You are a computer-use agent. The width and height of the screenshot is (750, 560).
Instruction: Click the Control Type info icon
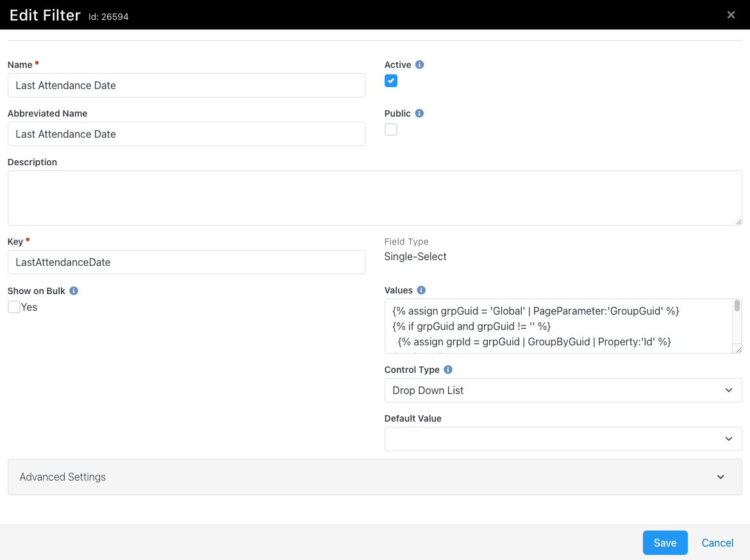[448, 370]
